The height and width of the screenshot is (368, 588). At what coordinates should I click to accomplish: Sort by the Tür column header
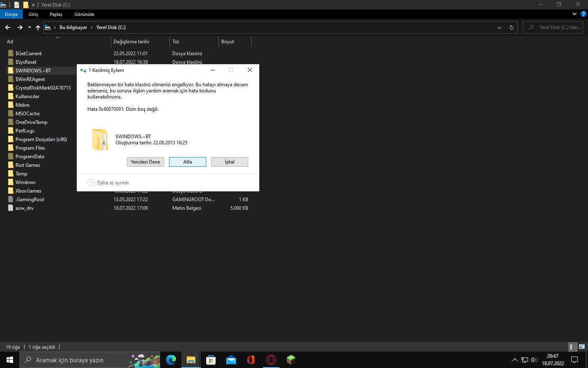(x=194, y=42)
